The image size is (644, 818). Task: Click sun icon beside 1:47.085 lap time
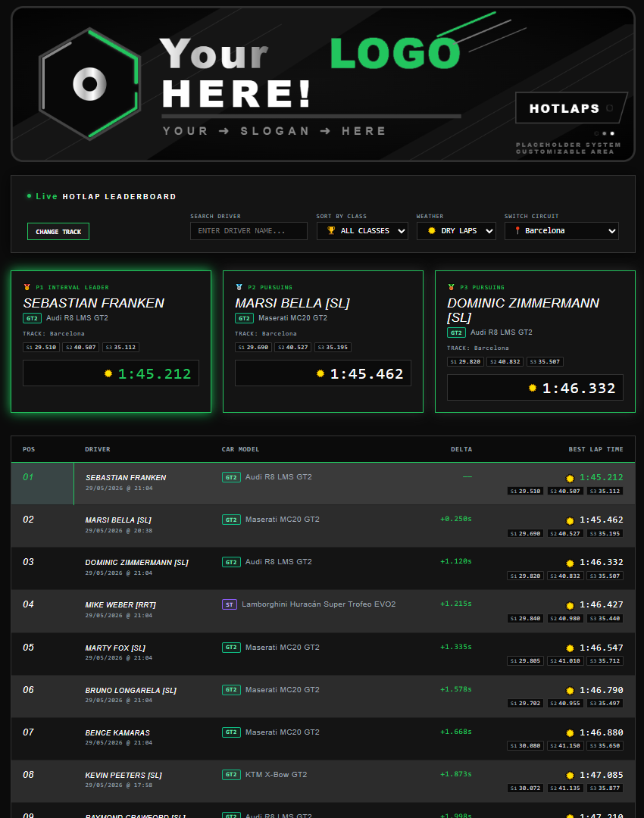[x=570, y=776]
